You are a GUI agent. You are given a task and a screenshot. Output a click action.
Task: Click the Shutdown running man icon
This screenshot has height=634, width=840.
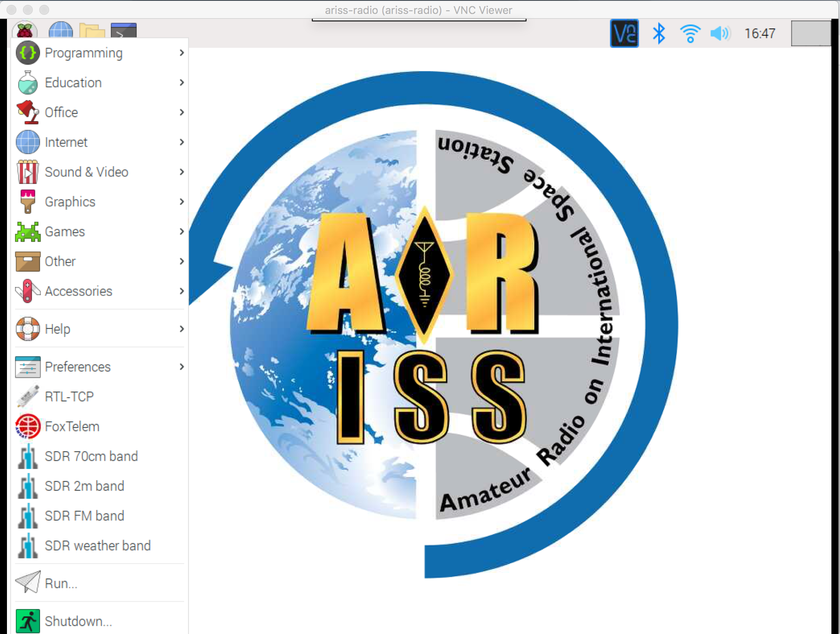[27, 621]
